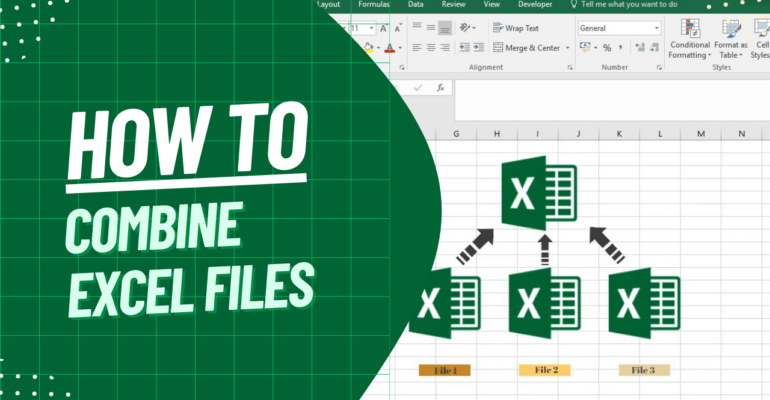770x400 pixels.
Task: Click the Decrease Indent icon
Action: [x=464, y=48]
